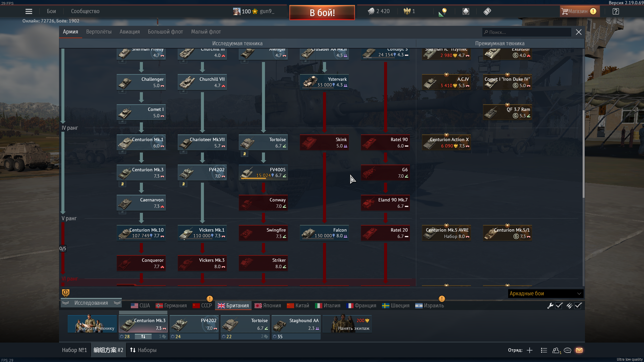
Task: Open the squad list icon
Action: (544, 350)
